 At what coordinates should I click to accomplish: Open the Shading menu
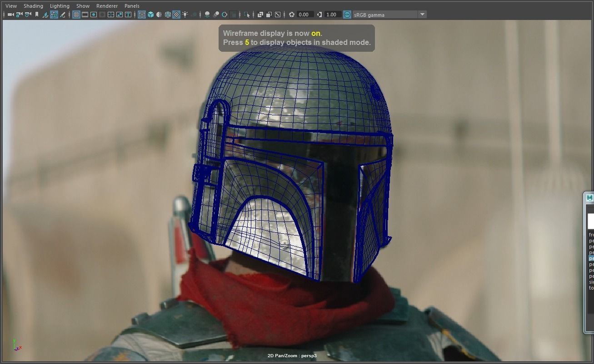click(x=33, y=6)
